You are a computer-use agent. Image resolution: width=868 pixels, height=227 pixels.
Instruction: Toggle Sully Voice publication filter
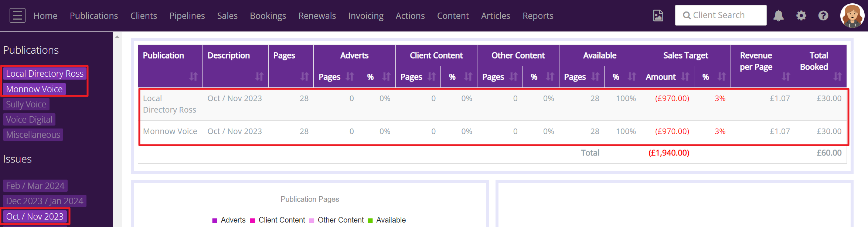(x=26, y=104)
